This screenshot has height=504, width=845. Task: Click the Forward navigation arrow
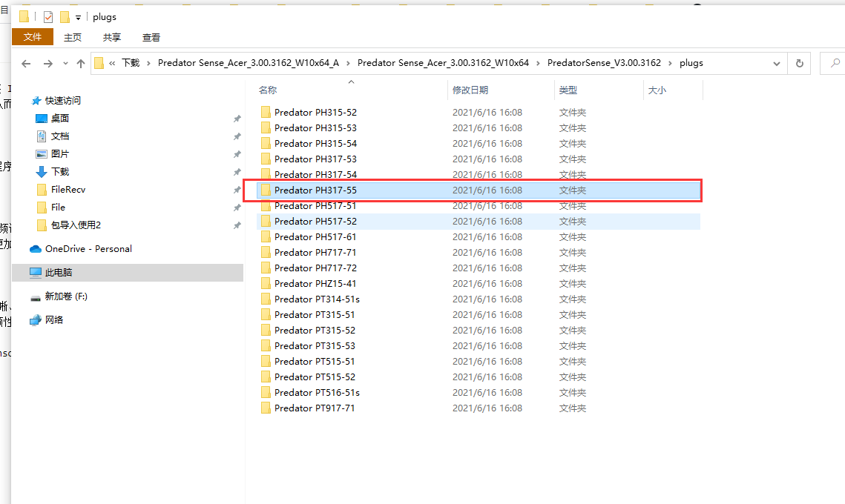point(47,64)
